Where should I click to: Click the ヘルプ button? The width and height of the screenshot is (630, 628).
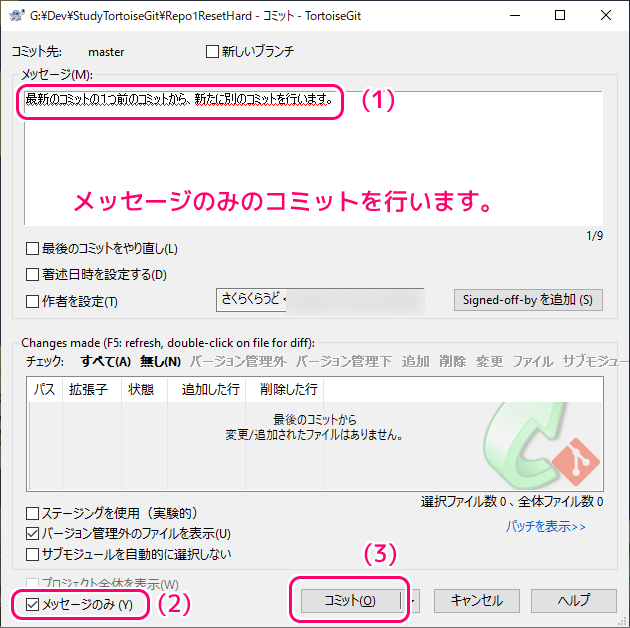coord(574,601)
